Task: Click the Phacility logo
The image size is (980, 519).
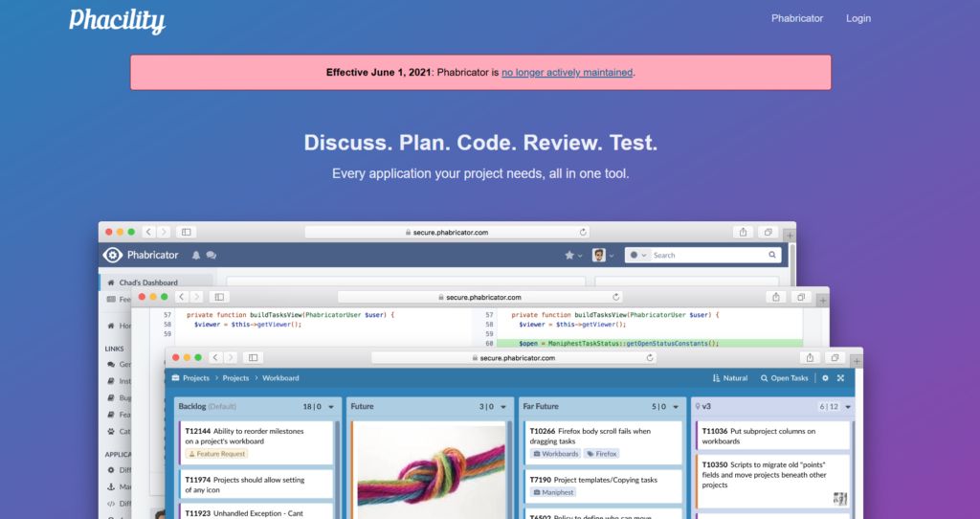Action: (118, 21)
